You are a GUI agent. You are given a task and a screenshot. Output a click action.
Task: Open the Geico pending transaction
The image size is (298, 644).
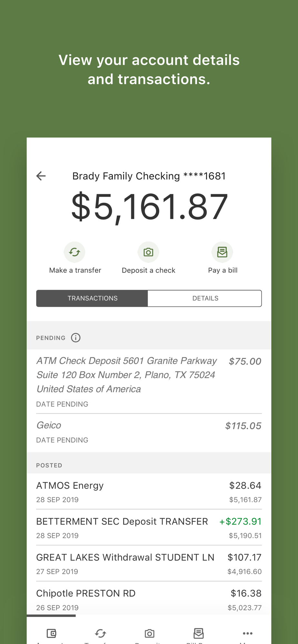pyautogui.click(x=149, y=432)
